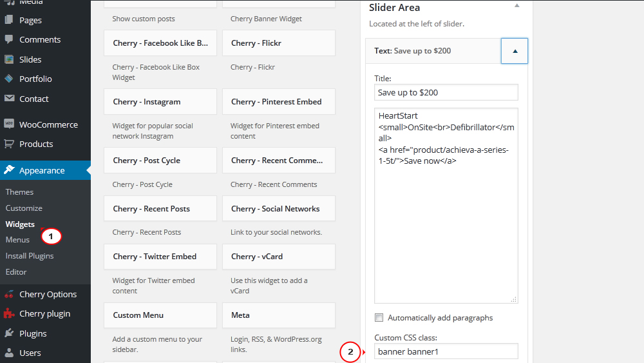
Task: Click the WooCommerce logo icon
Action: (9, 124)
